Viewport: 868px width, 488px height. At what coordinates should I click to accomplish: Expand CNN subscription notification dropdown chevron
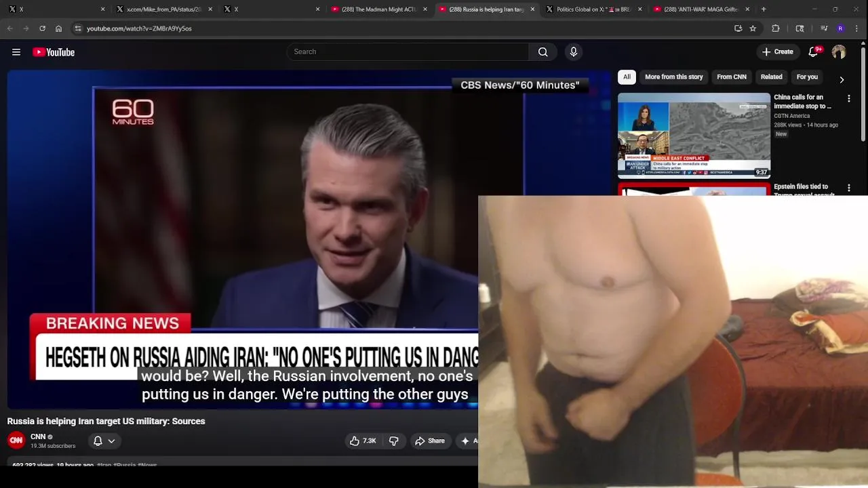pos(111,441)
